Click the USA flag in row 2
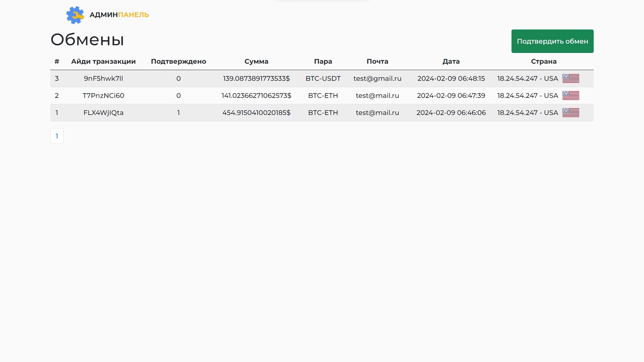This screenshot has width=644, height=362. coord(571,96)
